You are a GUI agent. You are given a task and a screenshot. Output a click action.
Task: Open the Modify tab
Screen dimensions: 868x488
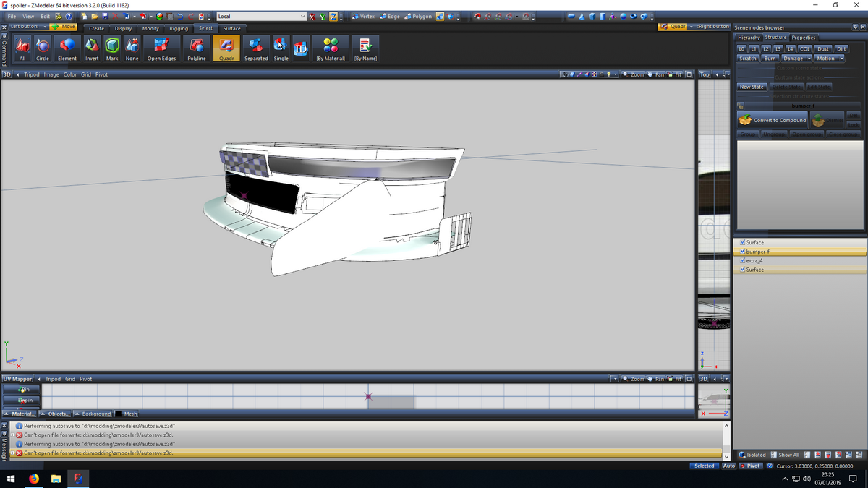pyautogui.click(x=150, y=28)
